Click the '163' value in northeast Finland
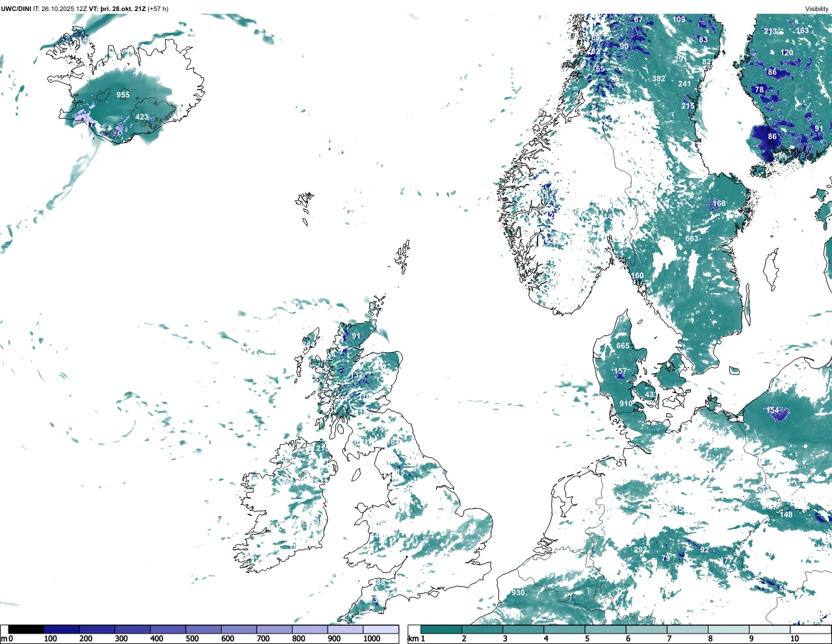 [803, 31]
